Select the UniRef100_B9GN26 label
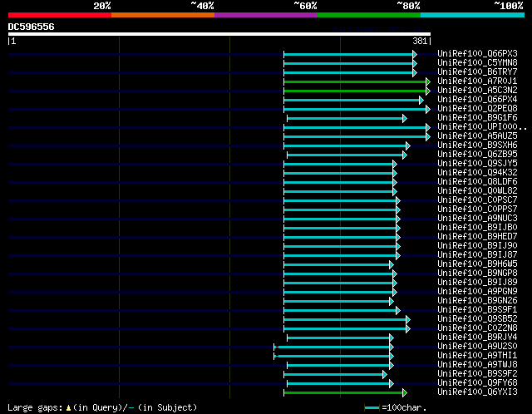Viewport: 532px width, 414px height. click(x=477, y=301)
